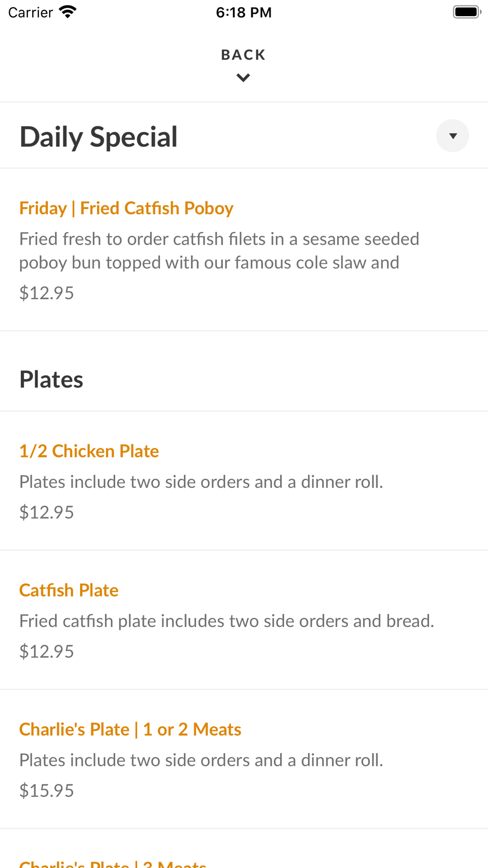488x868 pixels.
Task: Tap the Plates section heading
Action: 51,379
